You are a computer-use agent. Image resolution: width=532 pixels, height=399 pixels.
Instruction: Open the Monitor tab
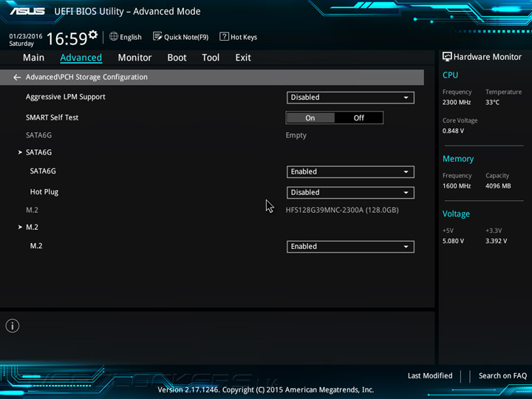134,58
